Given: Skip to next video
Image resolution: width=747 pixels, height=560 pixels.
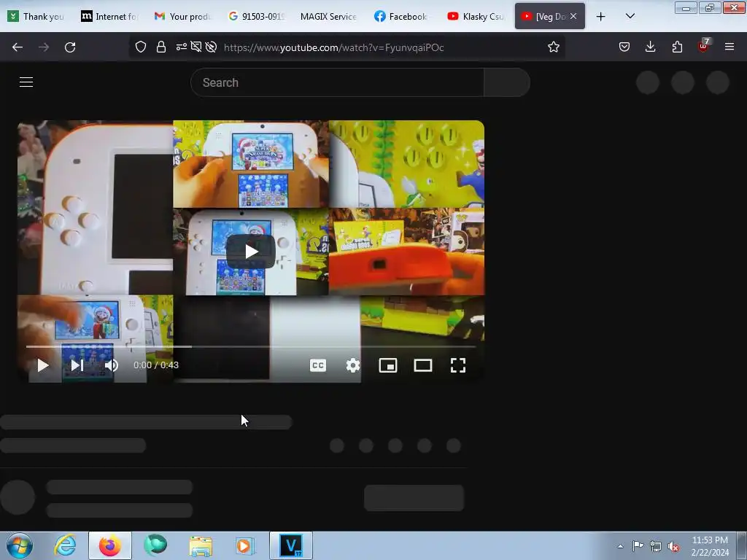Looking at the screenshot, I should tap(77, 365).
